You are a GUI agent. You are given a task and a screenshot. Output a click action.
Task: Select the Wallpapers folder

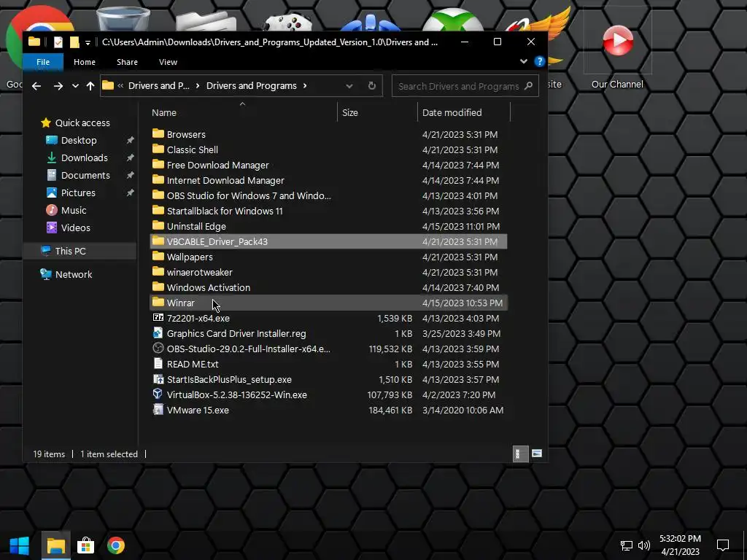point(329,257)
